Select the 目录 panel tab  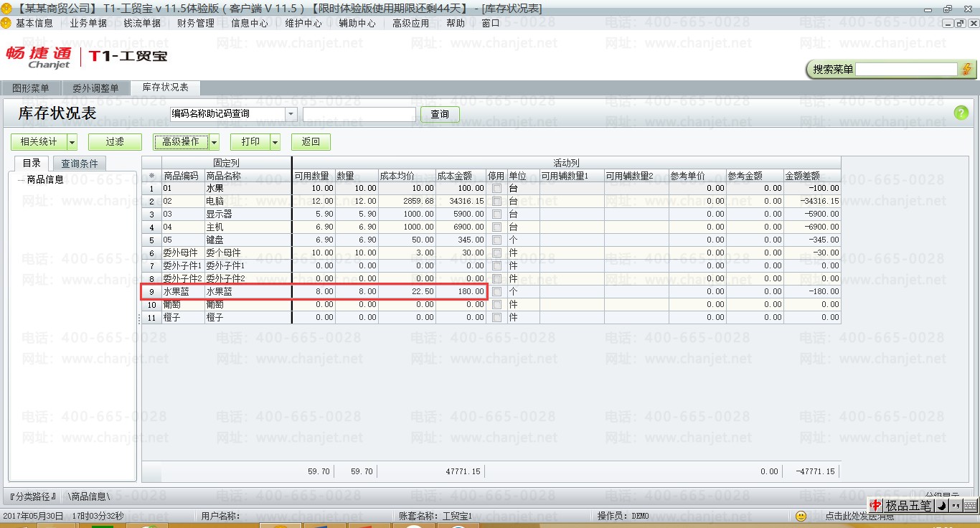click(x=32, y=163)
